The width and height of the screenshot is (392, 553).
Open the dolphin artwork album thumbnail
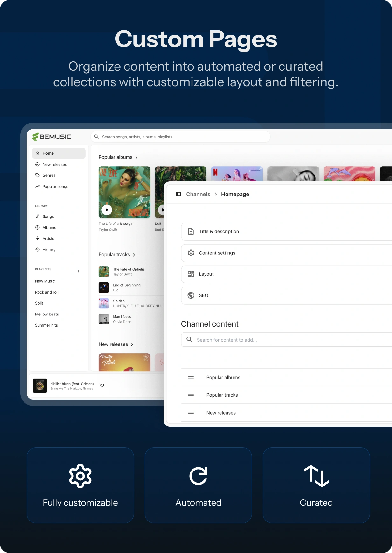pyautogui.click(x=349, y=174)
